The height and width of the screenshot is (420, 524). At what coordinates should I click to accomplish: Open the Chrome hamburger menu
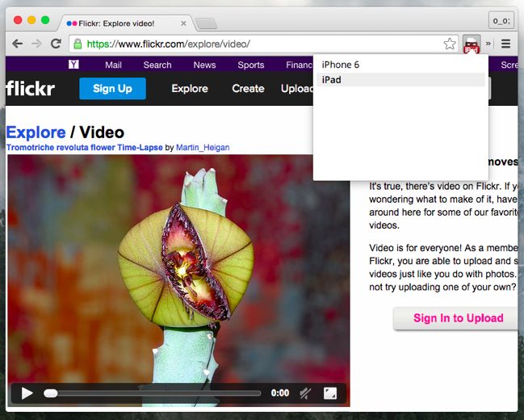[505, 44]
